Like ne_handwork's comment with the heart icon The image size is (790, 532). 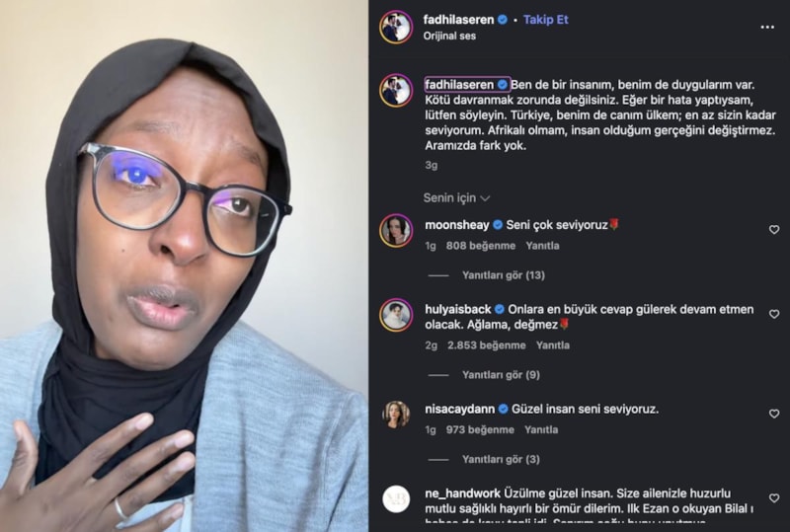tap(774, 497)
